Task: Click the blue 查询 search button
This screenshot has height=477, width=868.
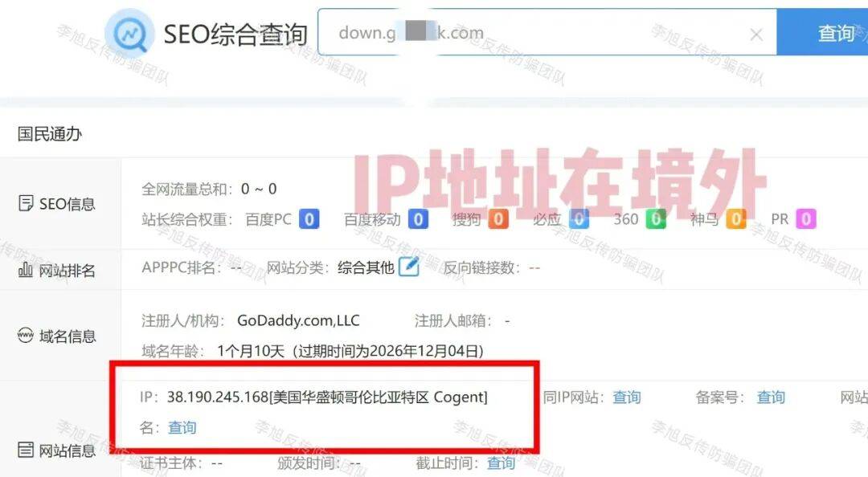Action: pos(823,33)
